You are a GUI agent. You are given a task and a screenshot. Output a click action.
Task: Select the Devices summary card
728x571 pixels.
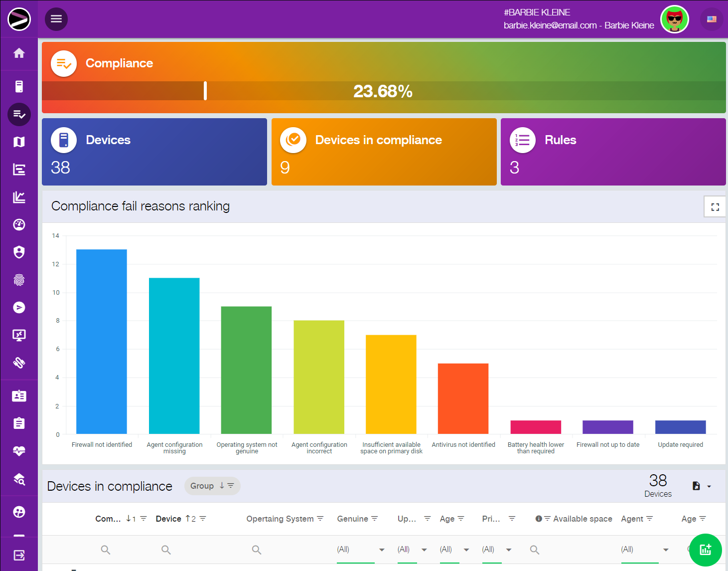click(154, 152)
